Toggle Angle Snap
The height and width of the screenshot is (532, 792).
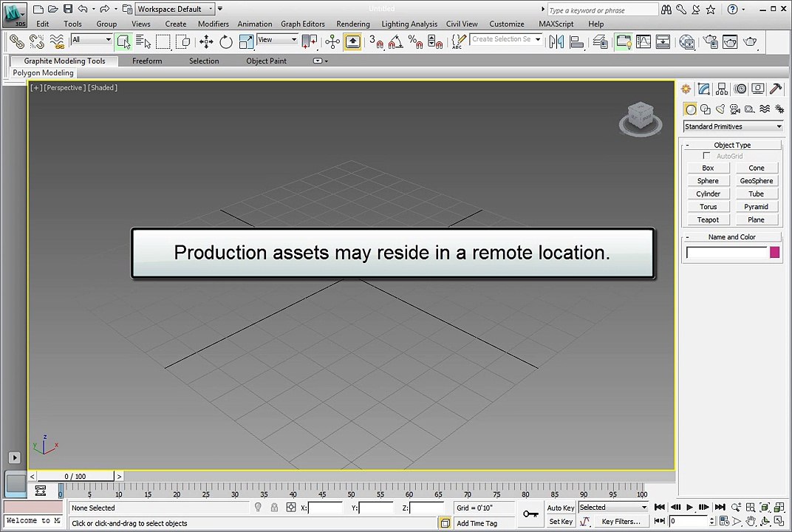[x=395, y=41]
